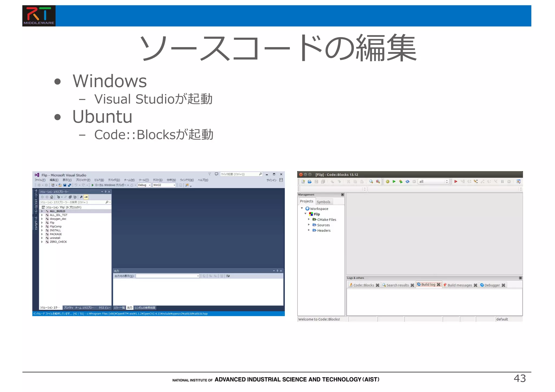Image resolution: width=555 pixels, height=392 pixels.
Task: Click the Find magnifier icon in Code::Blocks
Action: point(371,182)
